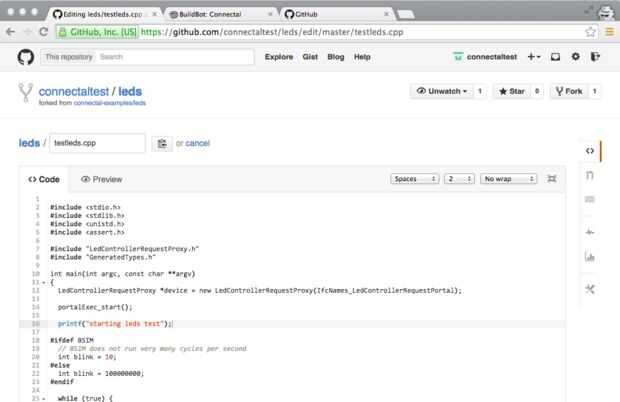This screenshot has height=402, width=620.
Task: Open Explore in the top navigation
Action: coord(279,57)
